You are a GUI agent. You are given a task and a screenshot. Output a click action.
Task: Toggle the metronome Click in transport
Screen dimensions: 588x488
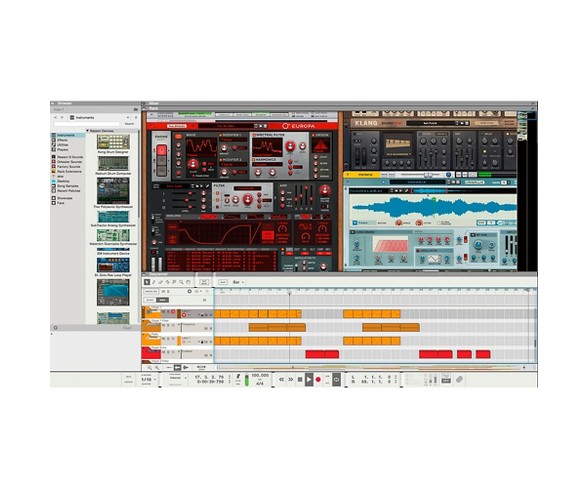tap(238, 378)
